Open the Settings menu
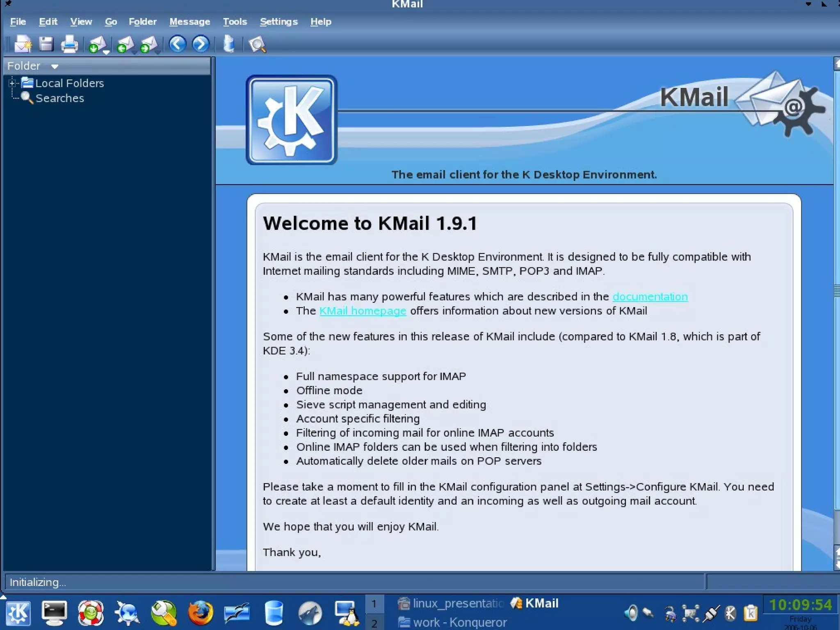Screen dimensions: 840x630 [278, 22]
